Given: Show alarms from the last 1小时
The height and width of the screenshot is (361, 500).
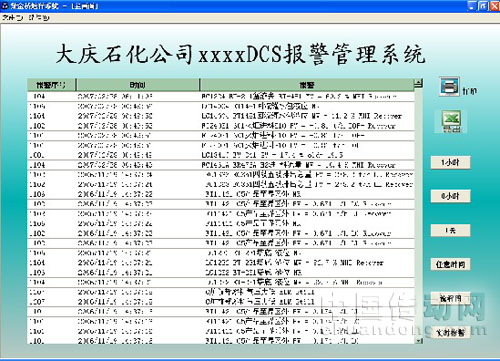Looking at the screenshot, I should point(450,163).
